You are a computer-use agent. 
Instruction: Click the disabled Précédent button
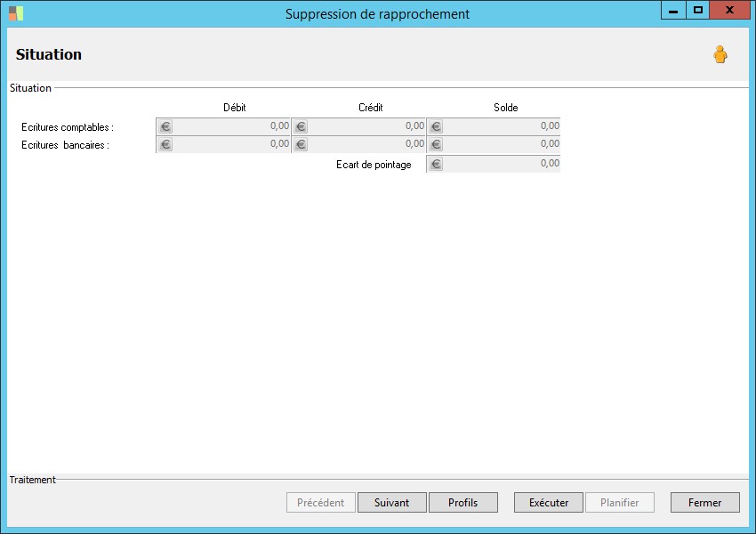point(320,502)
